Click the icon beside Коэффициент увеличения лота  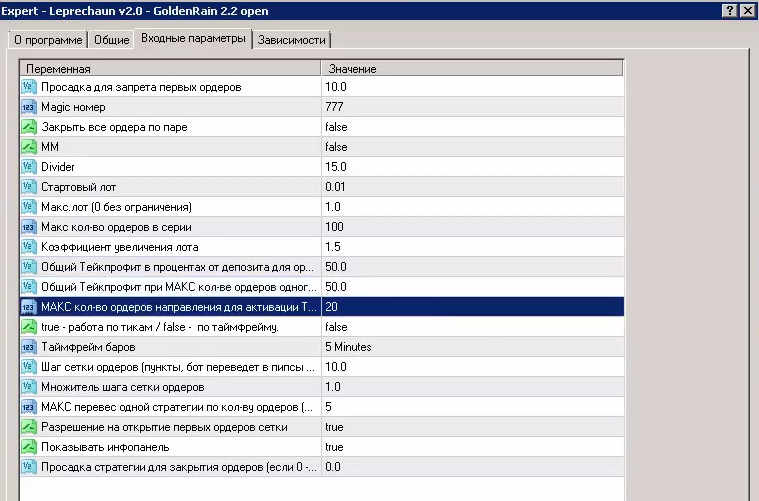(x=29, y=247)
